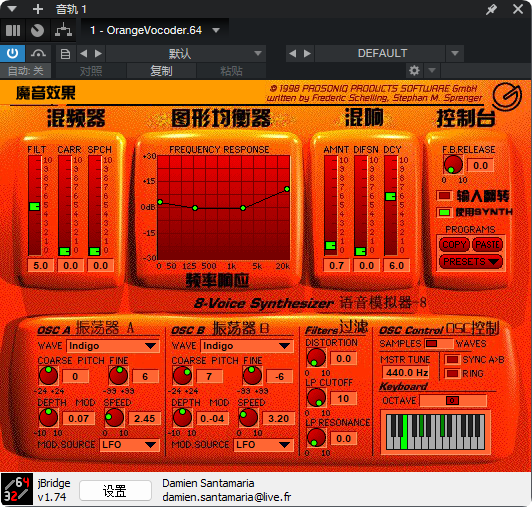Toggle the SYNC A>B switch
532x507 pixels.
[x=452, y=359]
